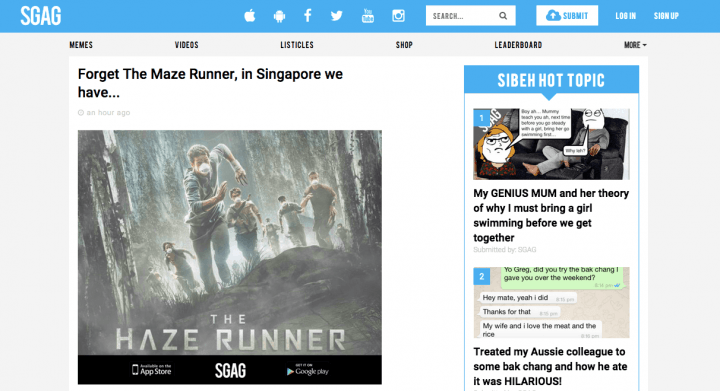This screenshot has width=720, height=391.
Task: Go to the Memes section
Action: (x=81, y=45)
